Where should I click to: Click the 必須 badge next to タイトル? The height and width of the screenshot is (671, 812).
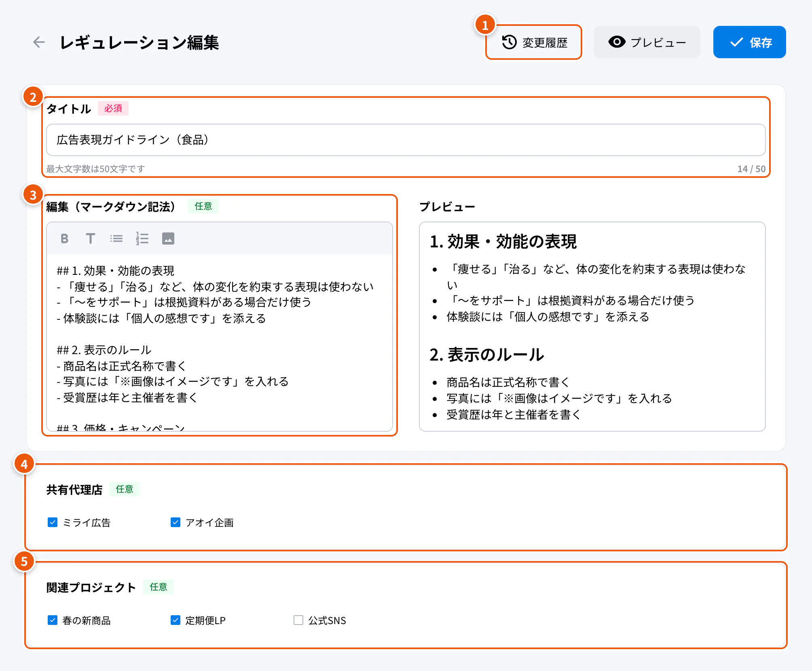click(x=113, y=108)
